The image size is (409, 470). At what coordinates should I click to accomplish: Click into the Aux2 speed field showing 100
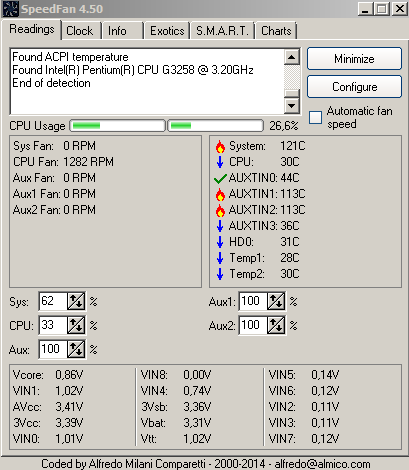pos(253,325)
